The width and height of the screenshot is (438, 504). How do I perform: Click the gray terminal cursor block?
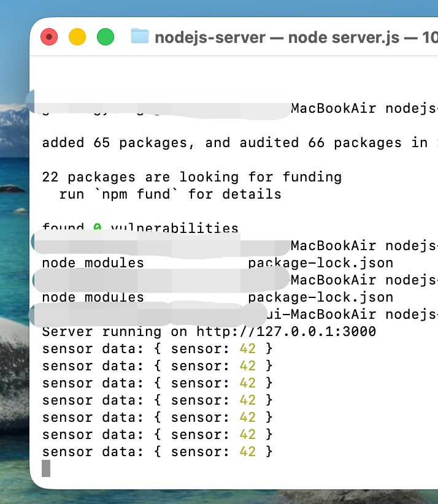click(46, 468)
